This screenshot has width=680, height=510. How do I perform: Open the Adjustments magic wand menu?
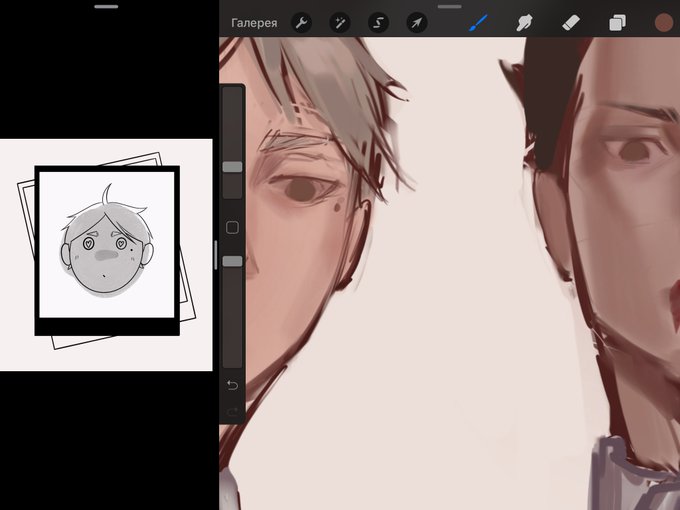pyautogui.click(x=340, y=23)
